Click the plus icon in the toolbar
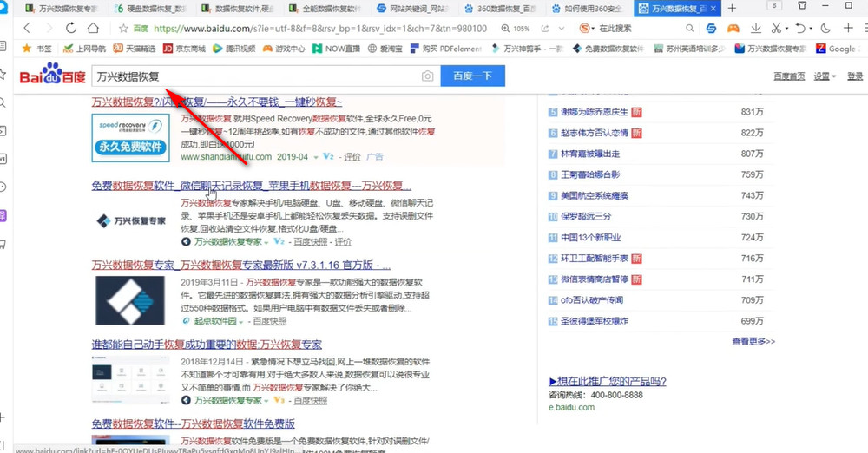Viewport: 868px width, 453px height. (848, 28)
